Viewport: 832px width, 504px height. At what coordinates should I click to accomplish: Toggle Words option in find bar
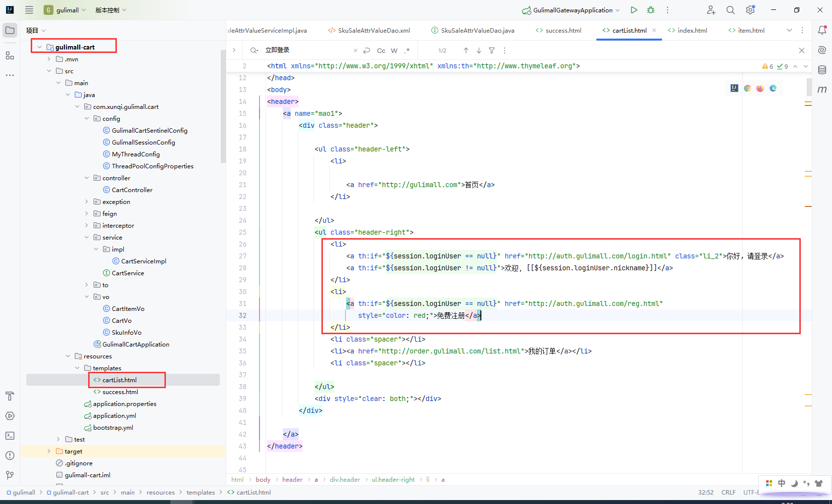point(394,50)
